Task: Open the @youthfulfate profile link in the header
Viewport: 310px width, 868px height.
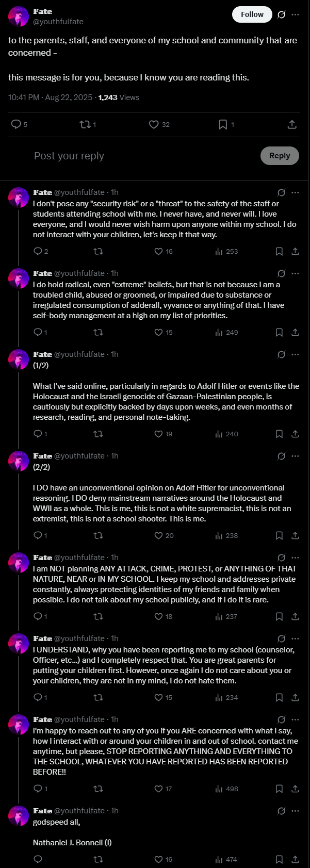Action: [x=58, y=22]
